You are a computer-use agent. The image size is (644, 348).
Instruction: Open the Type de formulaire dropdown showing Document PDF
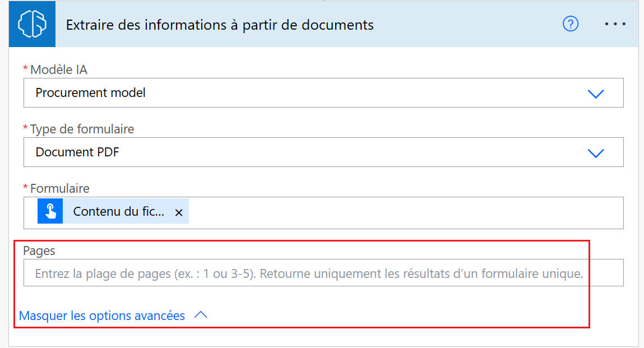(322, 152)
